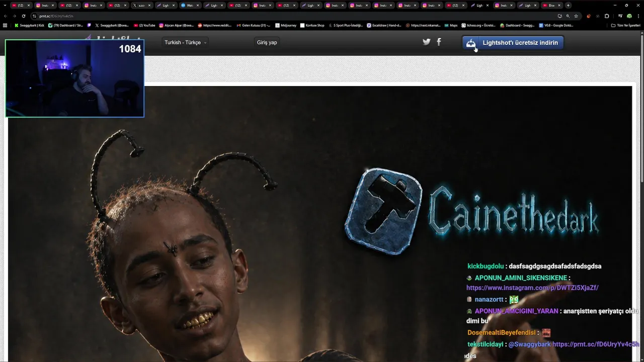Image resolution: width=644 pixels, height=362 pixels.
Task: Open the S Sport Plus bookmark
Action: (x=346, y=25)
